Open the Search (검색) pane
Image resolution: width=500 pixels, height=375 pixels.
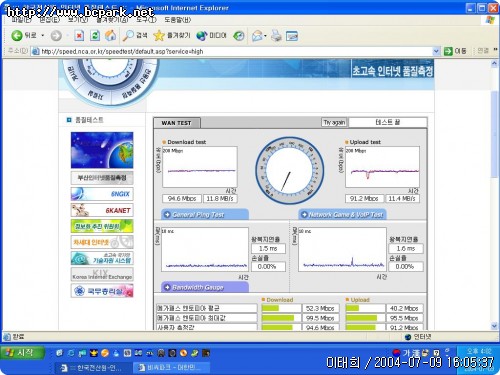tap(135, 35)
